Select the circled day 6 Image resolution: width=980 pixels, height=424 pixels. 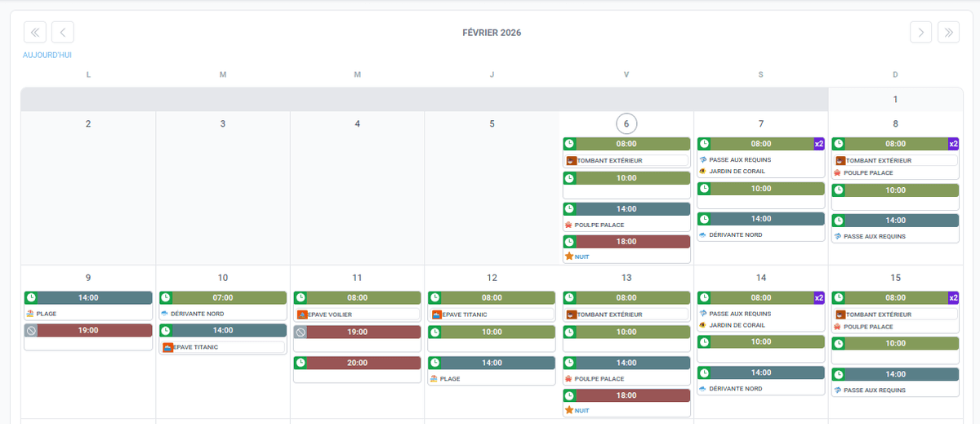pos(626,124)
